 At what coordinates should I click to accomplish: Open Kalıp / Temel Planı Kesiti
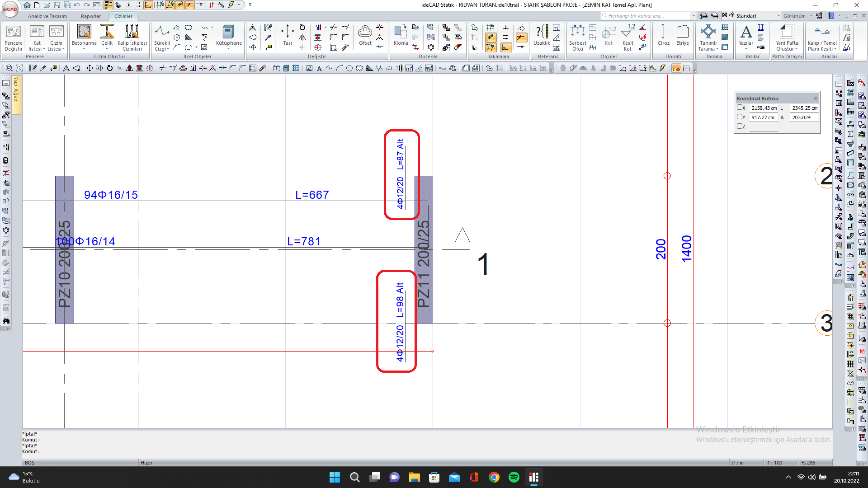(822, 38)
